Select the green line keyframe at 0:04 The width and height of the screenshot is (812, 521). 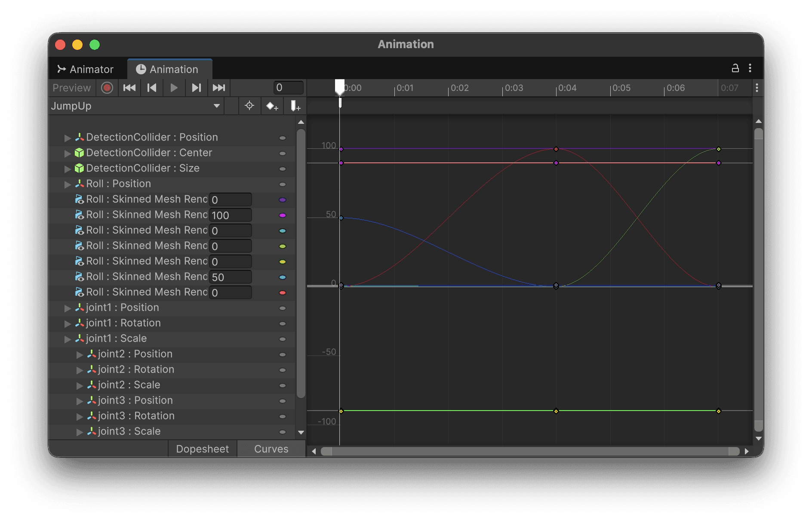point(556,411)
